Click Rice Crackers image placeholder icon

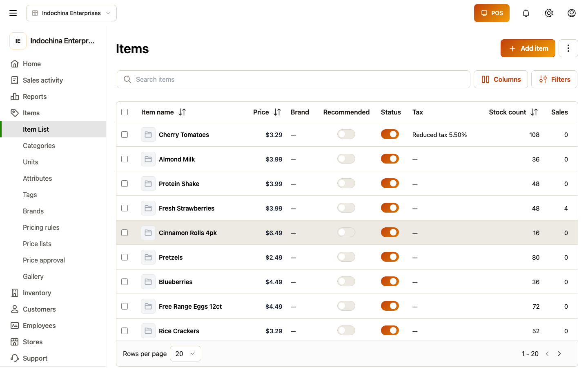(148, 331)
